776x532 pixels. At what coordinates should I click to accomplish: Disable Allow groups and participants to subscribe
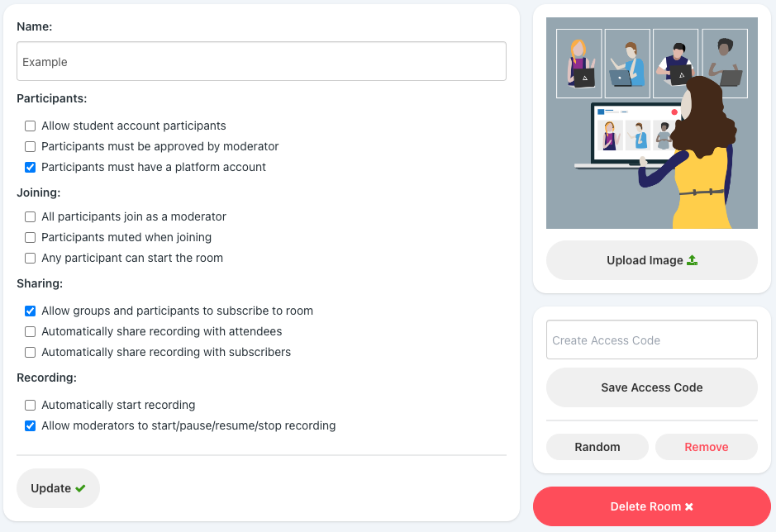(31, 311)
